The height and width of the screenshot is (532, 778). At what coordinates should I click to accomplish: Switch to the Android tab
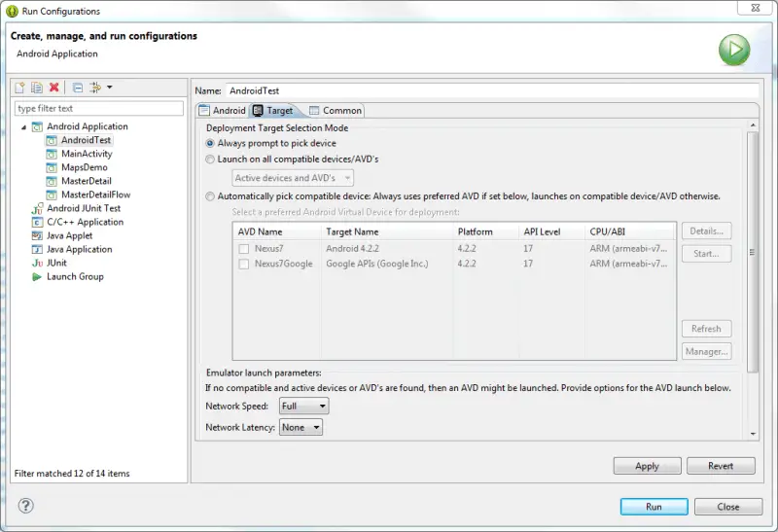pyautogui.click(x=222, y=110)
